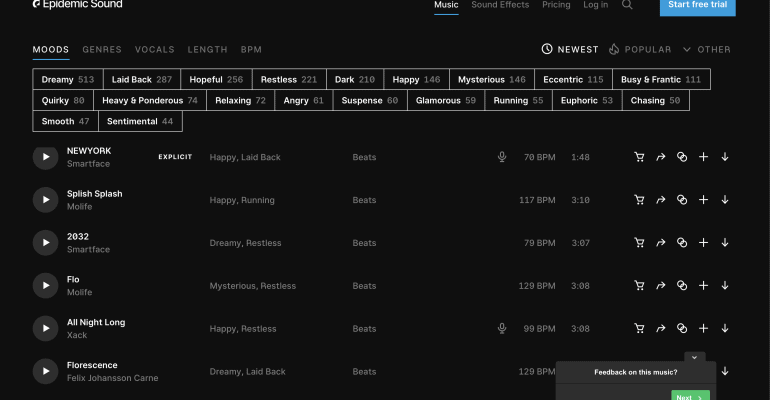Click the cart icon for 2032
The width and height of the screenshot is (770, 400).
coord(639,242)
